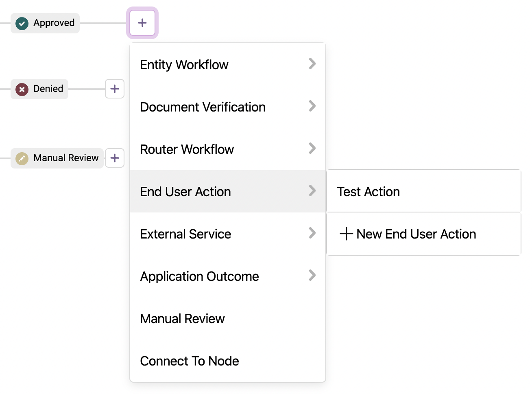Click the pencil icon on Manual Review node

point(22,158)
